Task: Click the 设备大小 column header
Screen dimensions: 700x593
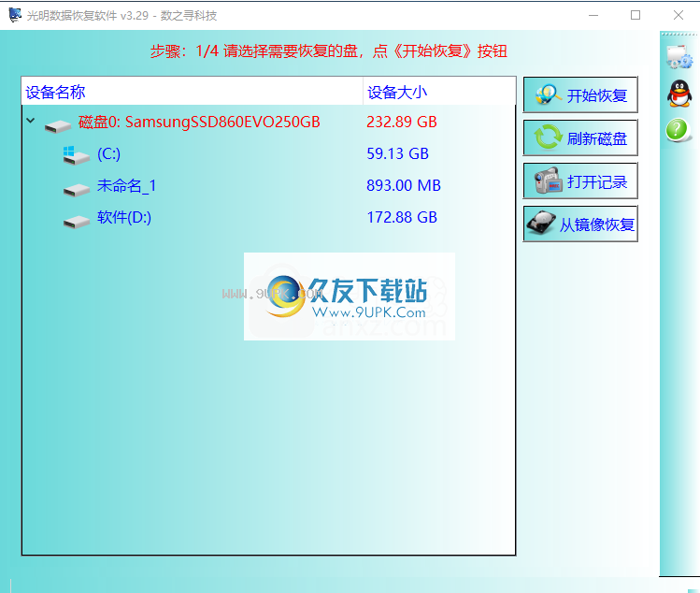Action: [x=439, y=92]
